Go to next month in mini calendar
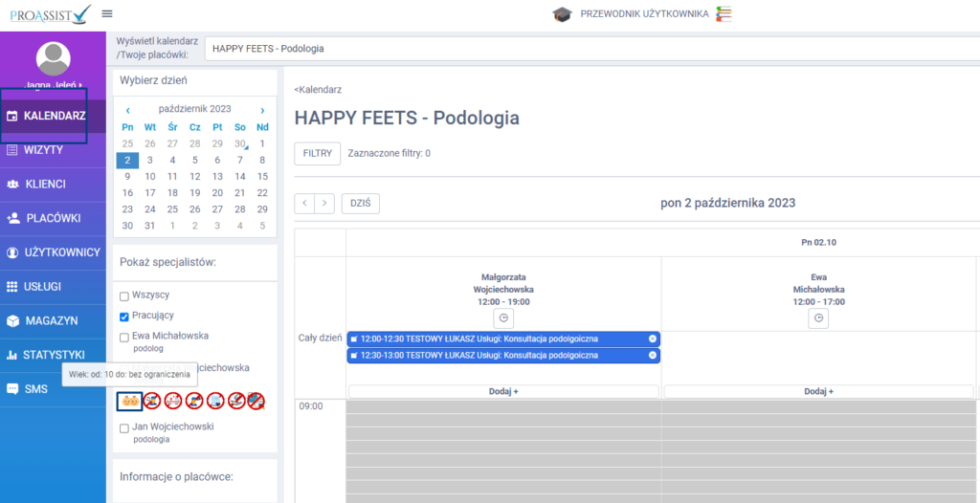The width and height of the screenshot is (980, 503). point(262,110)
